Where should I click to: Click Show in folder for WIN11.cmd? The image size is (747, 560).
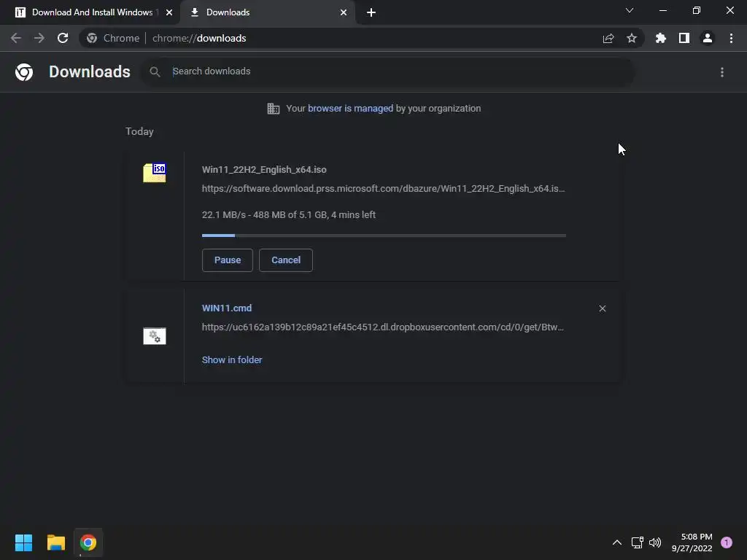pos(232,360)
